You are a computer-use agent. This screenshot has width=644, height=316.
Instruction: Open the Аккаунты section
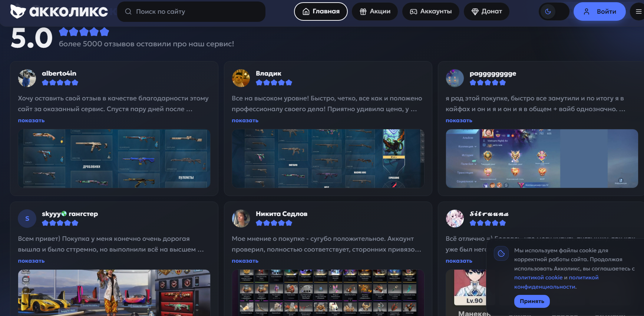click(x=430, y=11)
